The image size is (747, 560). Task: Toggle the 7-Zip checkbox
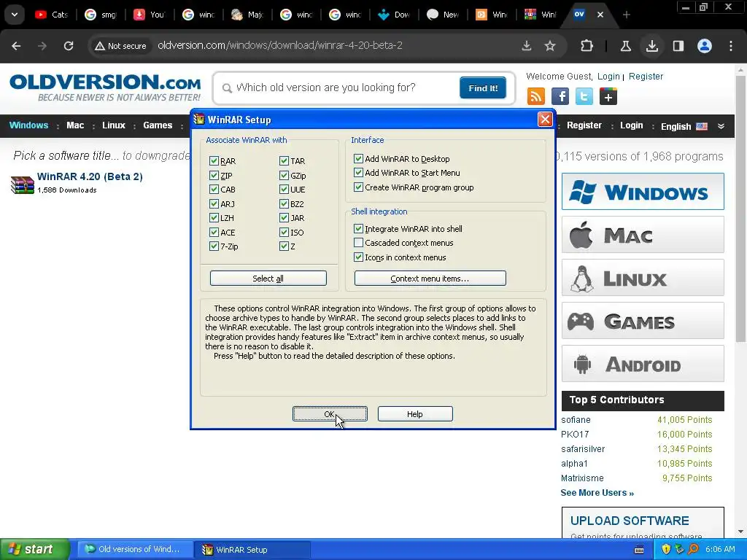(x=214, y=246)
